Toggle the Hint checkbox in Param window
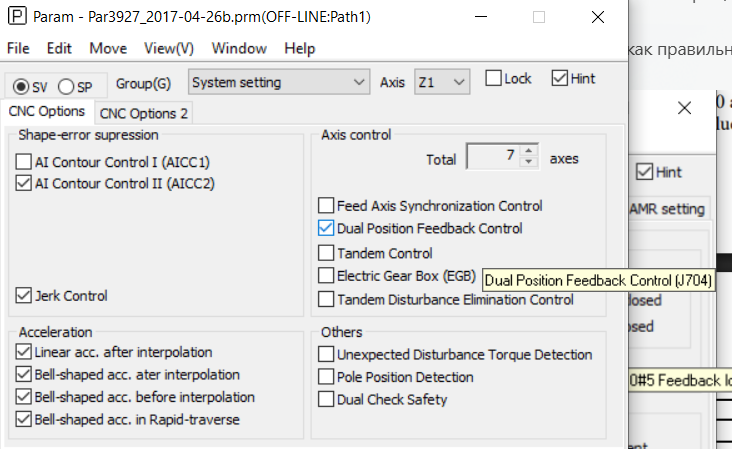Viewport: 732px width, 449px height. tap(559, 79)
